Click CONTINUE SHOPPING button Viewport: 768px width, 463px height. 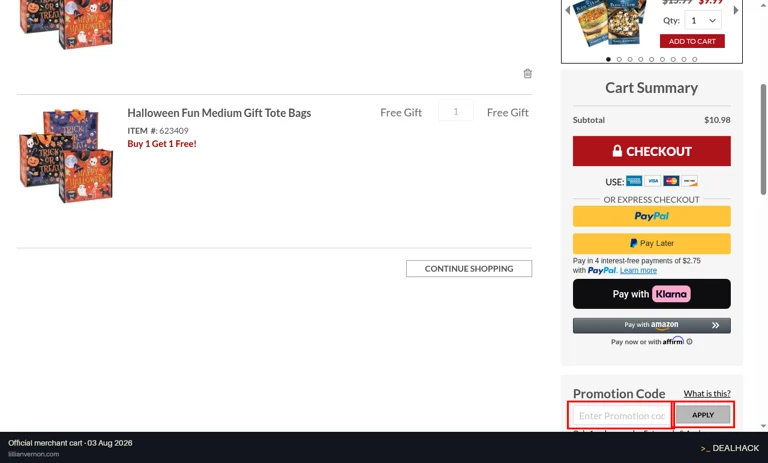click(469, 268)
